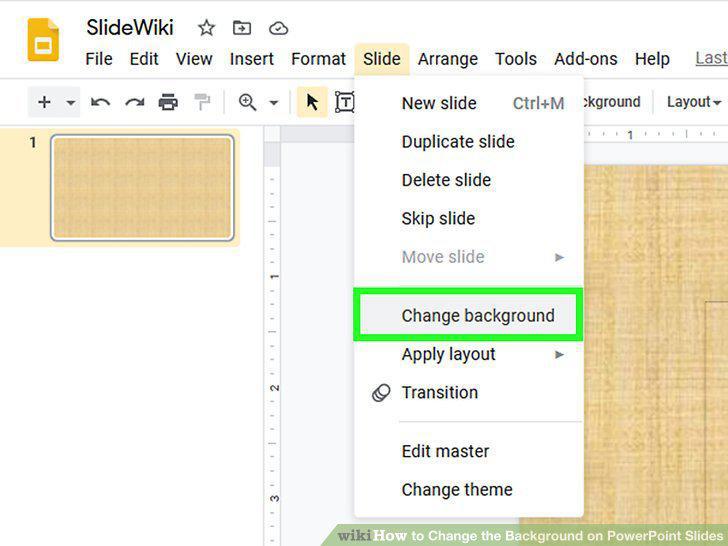This screenshot has height=546, width=728.
Task: Select Change background menu item
Action: pyautogui.click(x=469, y=315)
